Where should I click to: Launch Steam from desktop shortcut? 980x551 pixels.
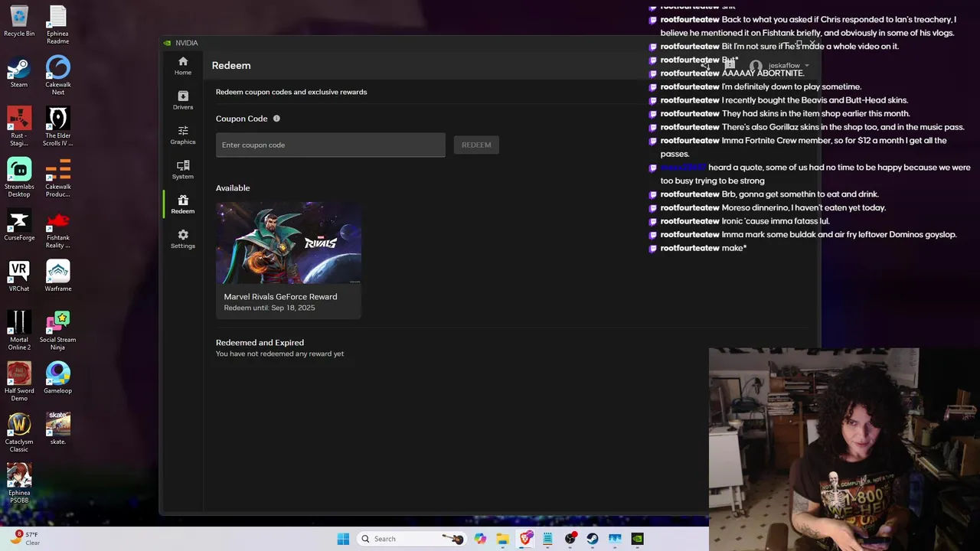coord(19,72)
